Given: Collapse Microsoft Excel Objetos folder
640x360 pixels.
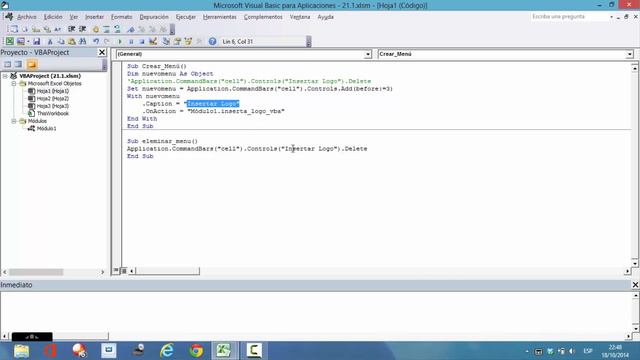Looking at the screenshot, I should (x=14, y=83).
